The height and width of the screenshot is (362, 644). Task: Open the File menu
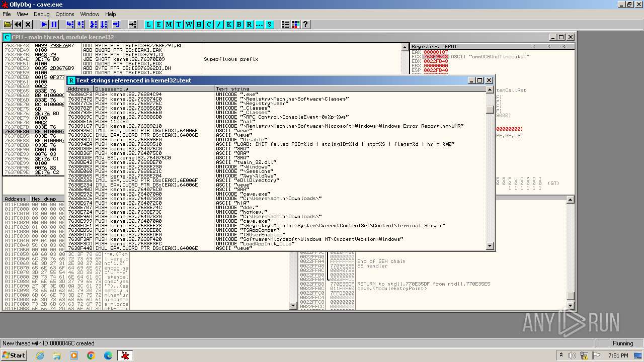7,14
